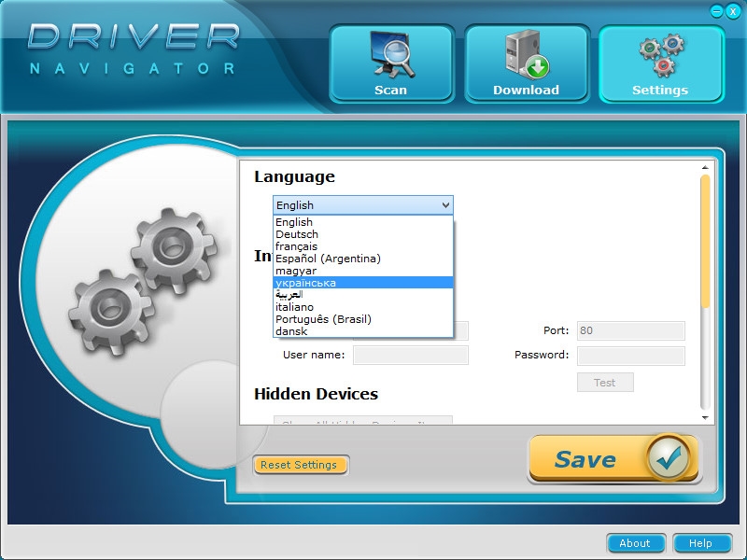Viewport: 747px width, 560px height.
Task: Save the settings
Action: tap(613, 458)
